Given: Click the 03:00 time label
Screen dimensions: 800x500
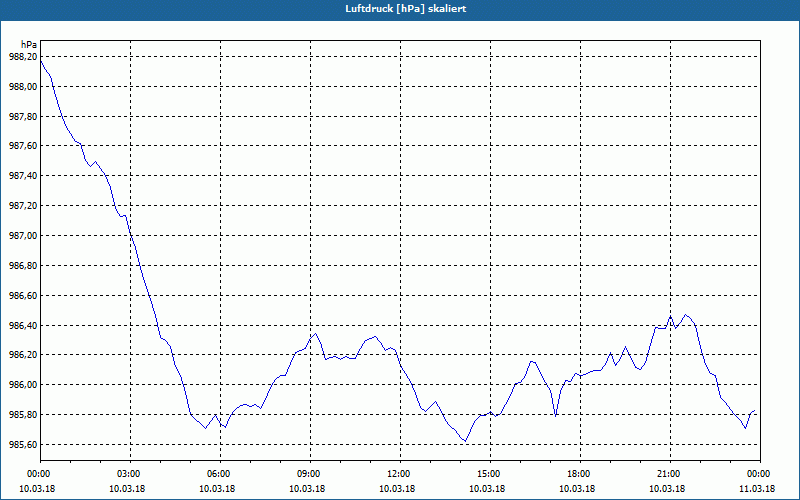Looking at the screenshot, I should [x=130, y=474].
